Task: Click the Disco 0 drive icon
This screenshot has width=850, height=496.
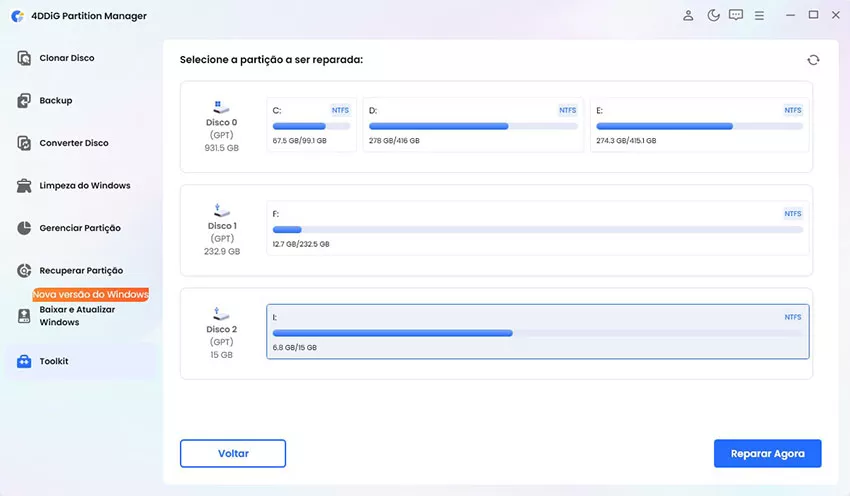Action: click(221, 107)
